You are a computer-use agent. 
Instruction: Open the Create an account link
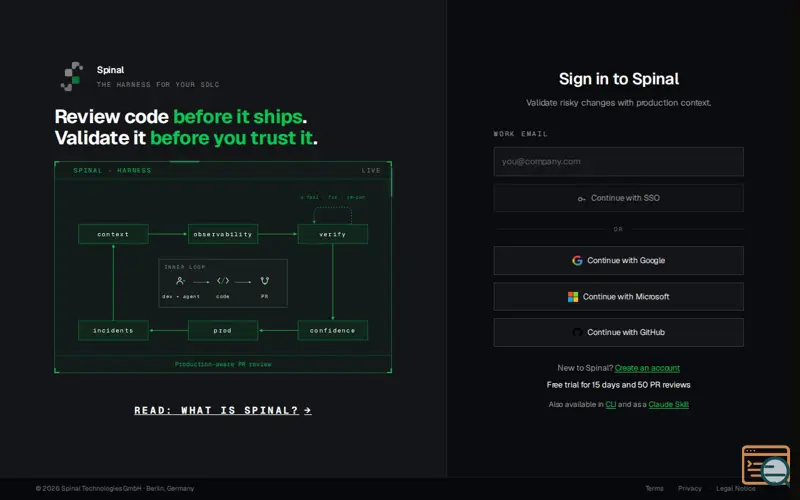[647, 368]
